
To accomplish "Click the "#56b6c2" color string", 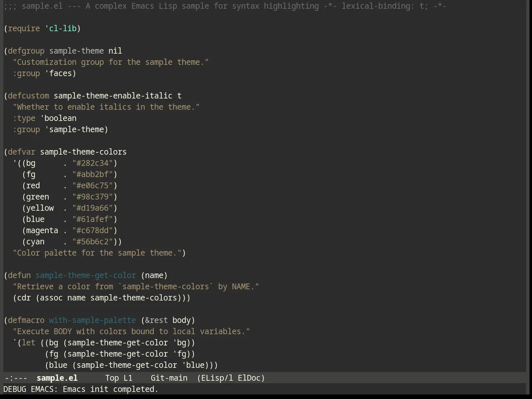I will 93,241.
